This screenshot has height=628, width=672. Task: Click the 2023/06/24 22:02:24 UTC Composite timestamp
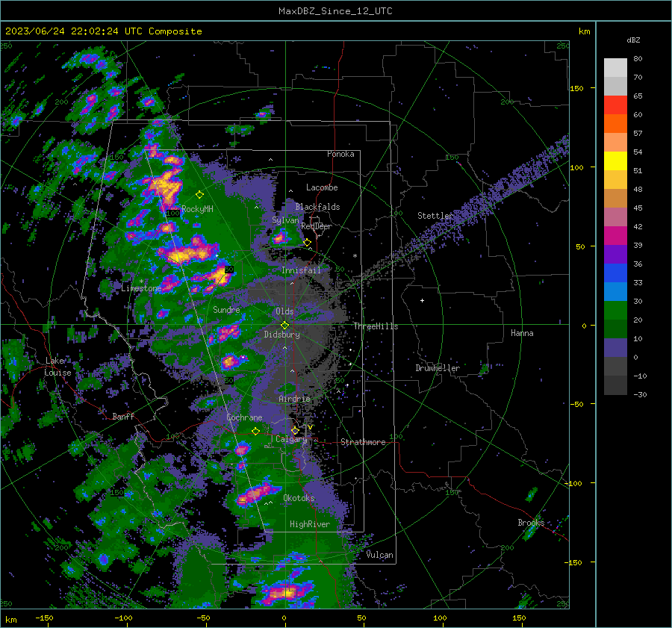[x=103, y=31]
